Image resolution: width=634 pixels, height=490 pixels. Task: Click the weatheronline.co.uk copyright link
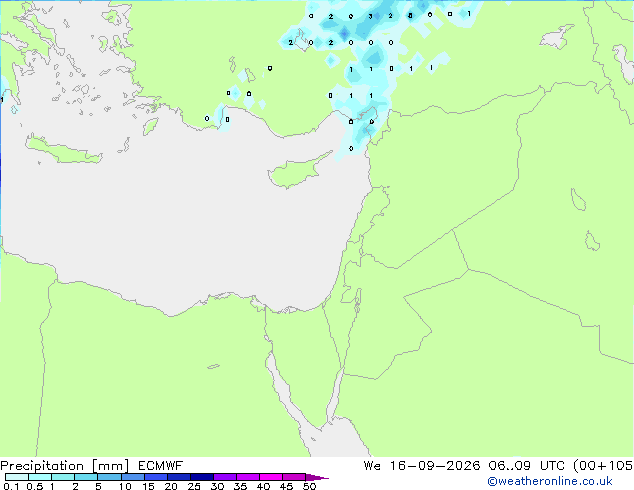click(550, 481)
